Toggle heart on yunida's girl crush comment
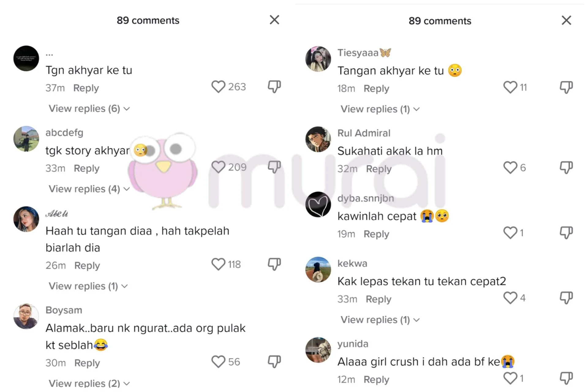 tap(510, 378)
